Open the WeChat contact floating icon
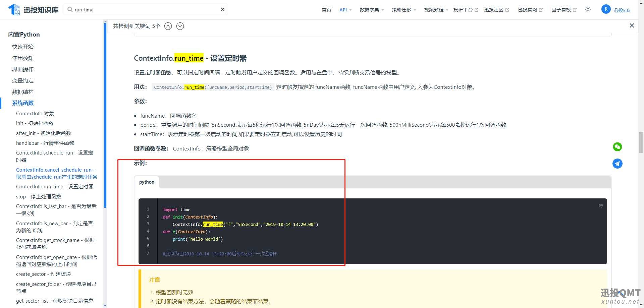Viewport: 644px width, 308px height. [x=618, y=147]
